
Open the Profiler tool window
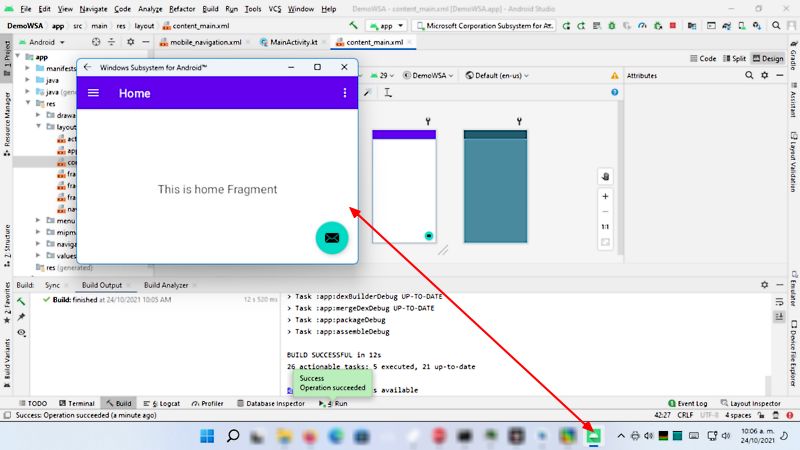click(x=208, y=403)
